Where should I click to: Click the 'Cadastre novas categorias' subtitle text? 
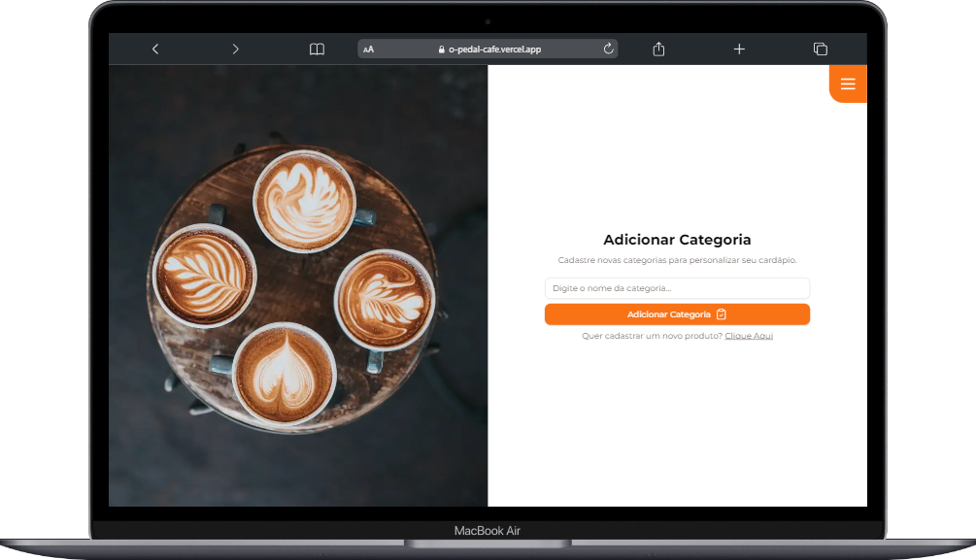click(677, 260)
